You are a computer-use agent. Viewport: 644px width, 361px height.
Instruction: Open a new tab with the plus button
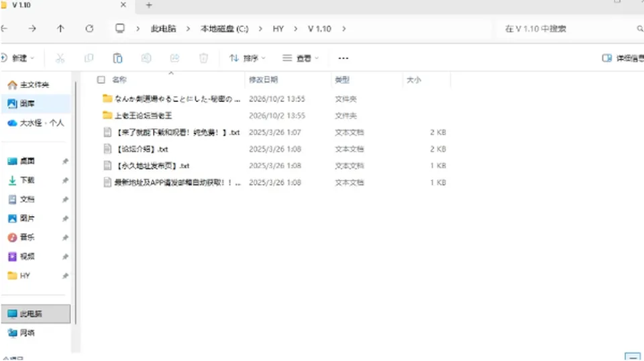coord(149,5)
